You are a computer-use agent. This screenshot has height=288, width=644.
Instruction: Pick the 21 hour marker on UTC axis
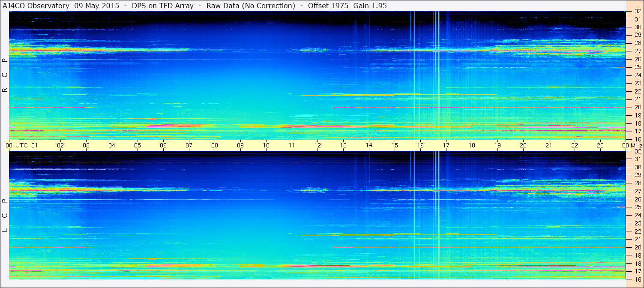point(549,145)
